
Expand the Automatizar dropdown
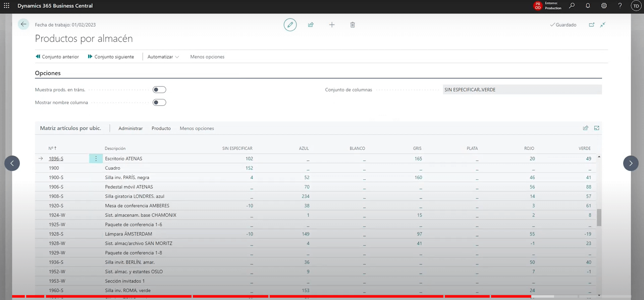pyautogui.click(x=163, y=57)
